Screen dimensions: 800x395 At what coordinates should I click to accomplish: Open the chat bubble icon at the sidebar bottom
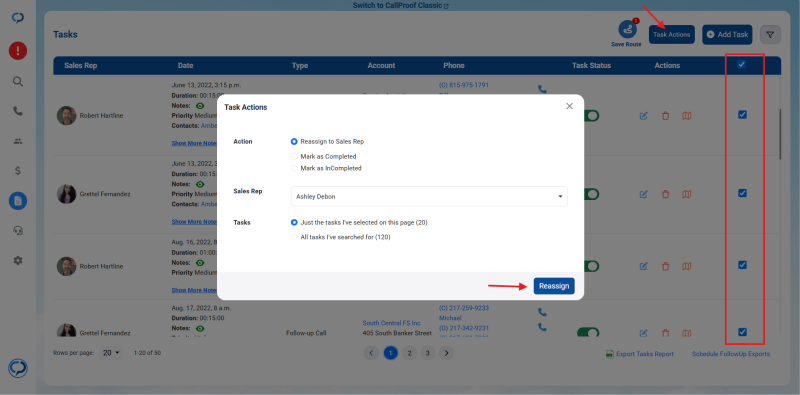(18, 368)
